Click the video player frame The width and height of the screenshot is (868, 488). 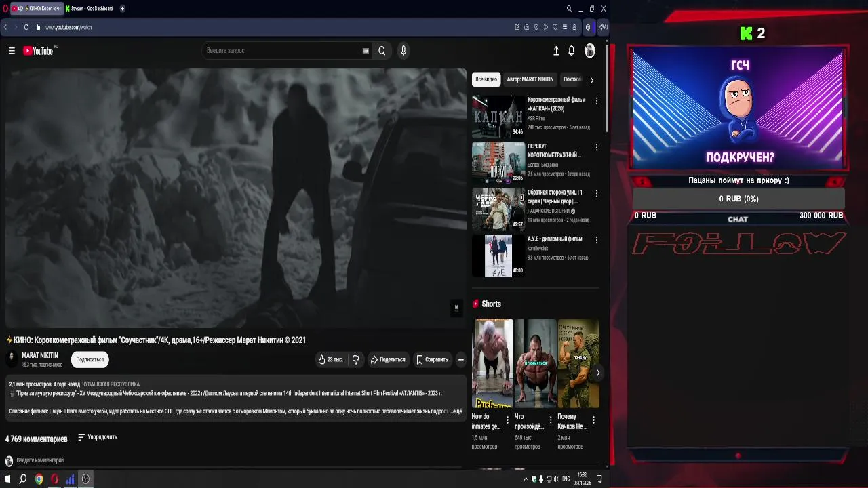coord(235,199)
